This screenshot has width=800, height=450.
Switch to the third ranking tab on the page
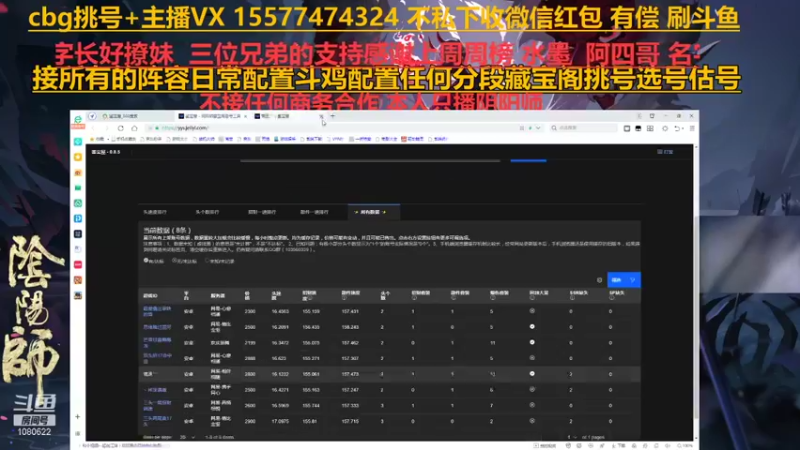[262, 212]
